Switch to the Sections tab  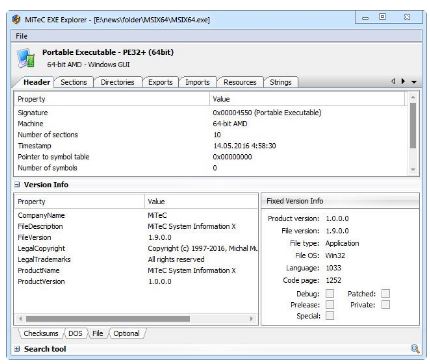74,82
